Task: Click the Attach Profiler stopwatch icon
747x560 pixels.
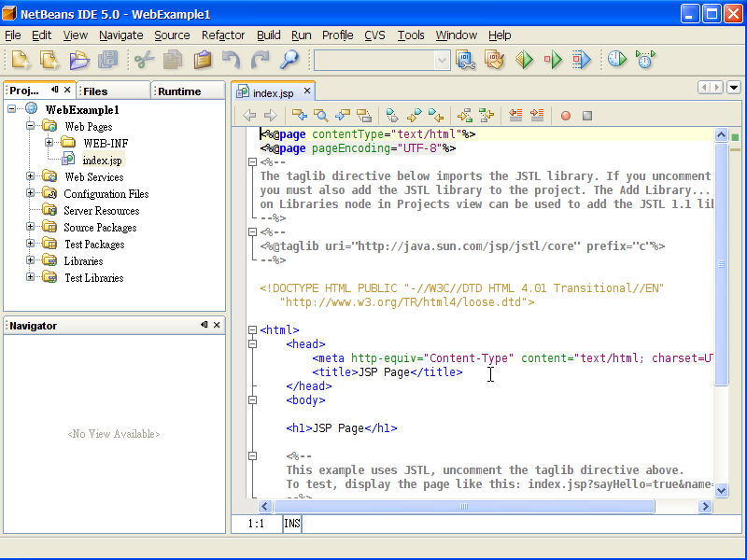Action: (x=645, y=60)
